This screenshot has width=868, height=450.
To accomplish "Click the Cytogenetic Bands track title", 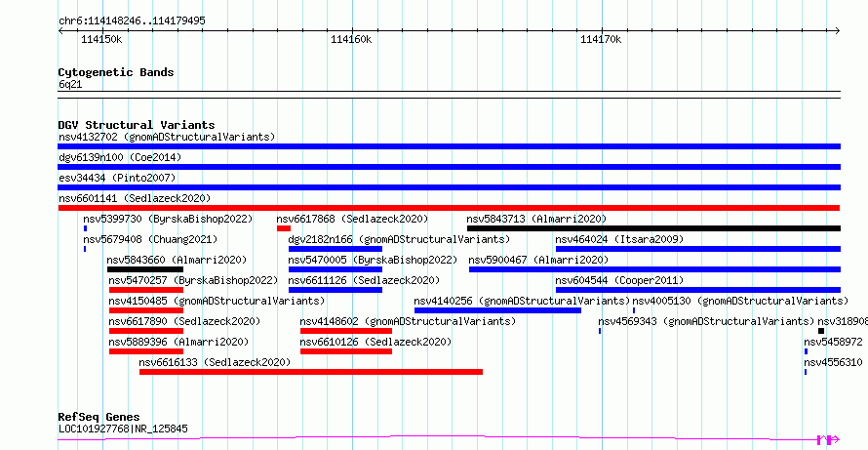I will [116, 72].
